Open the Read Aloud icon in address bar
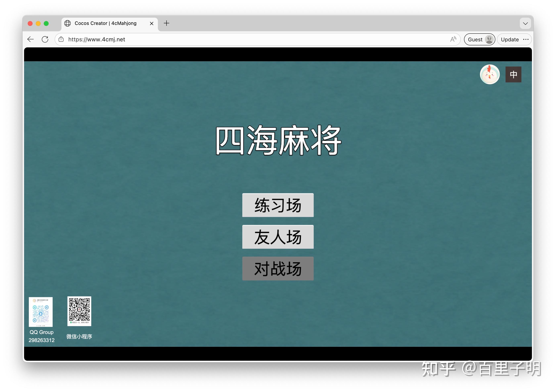The width and height of the screenshot is (556, 392). click(453, 39)
